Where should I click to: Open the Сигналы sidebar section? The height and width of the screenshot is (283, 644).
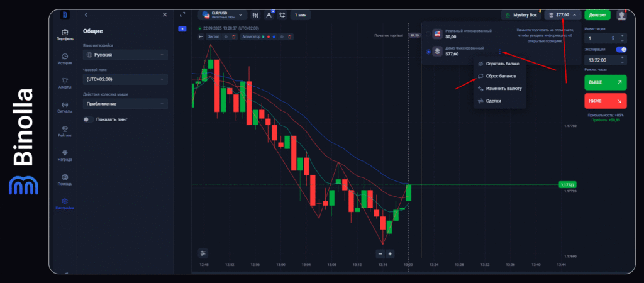[65, 107]
